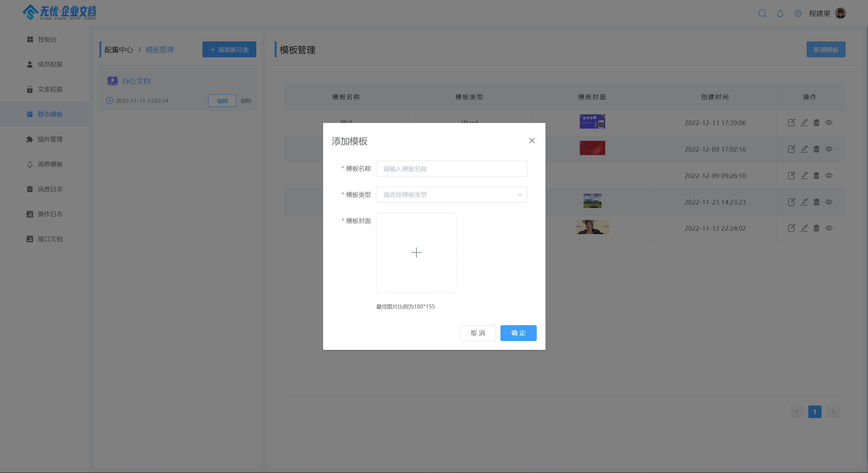Click the 无忧·企业文档 logo
The height and width of the screenshot is (473, 868).
click(59, 13)
